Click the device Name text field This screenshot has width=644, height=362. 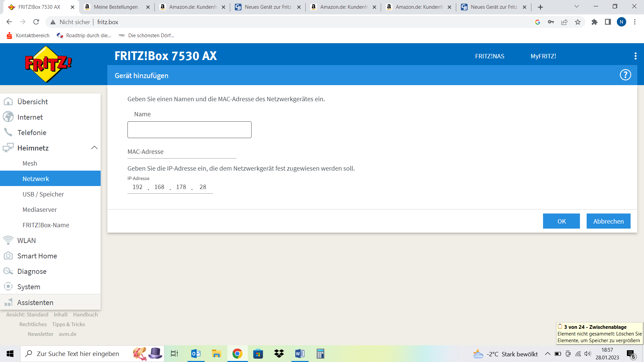[189, 130]
